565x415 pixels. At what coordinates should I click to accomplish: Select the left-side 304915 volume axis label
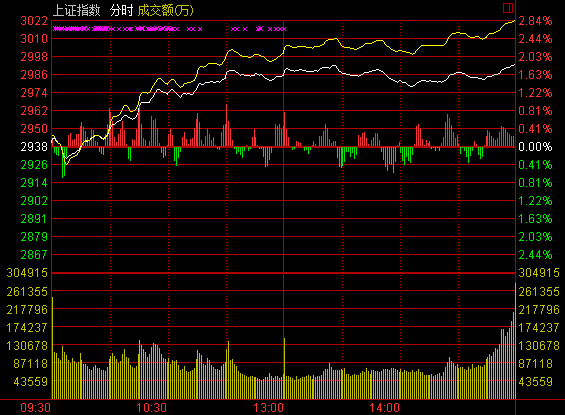(27, 273)
